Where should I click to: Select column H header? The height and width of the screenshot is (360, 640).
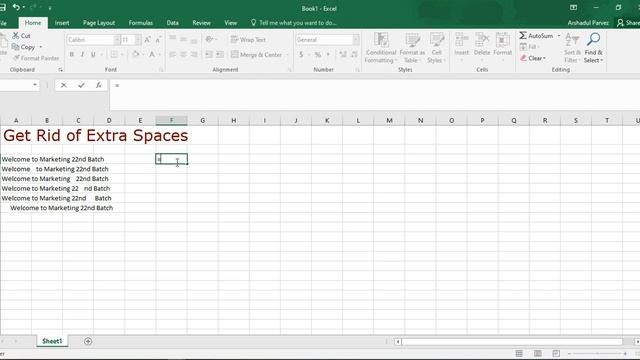(233, 120)
